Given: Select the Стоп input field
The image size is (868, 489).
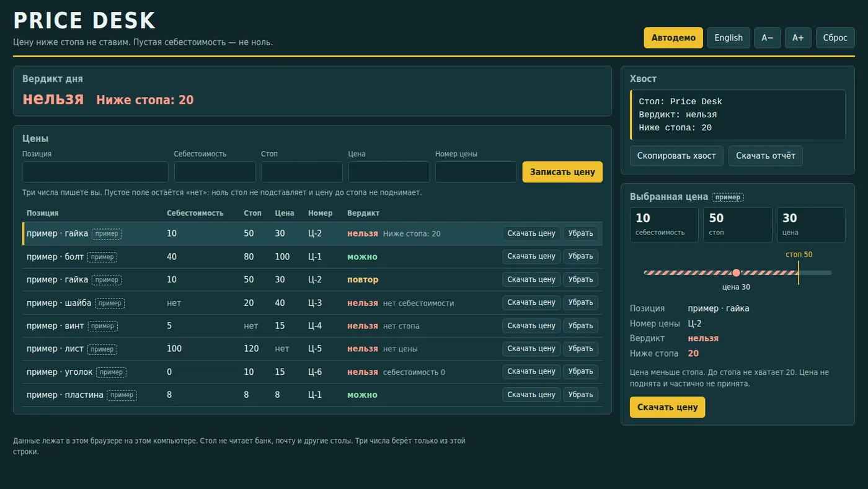Looking at the screenshot, I should pyautogui.click(x=302, y=172).
